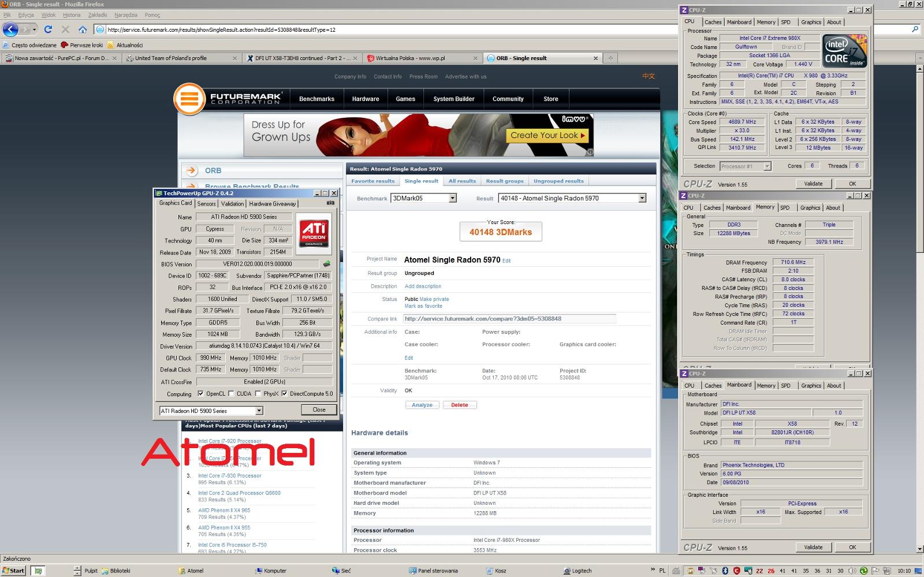Open Sieć taskbar shortcut
The width and height of the screenshot is (924, 577).
tap(341, 571)
